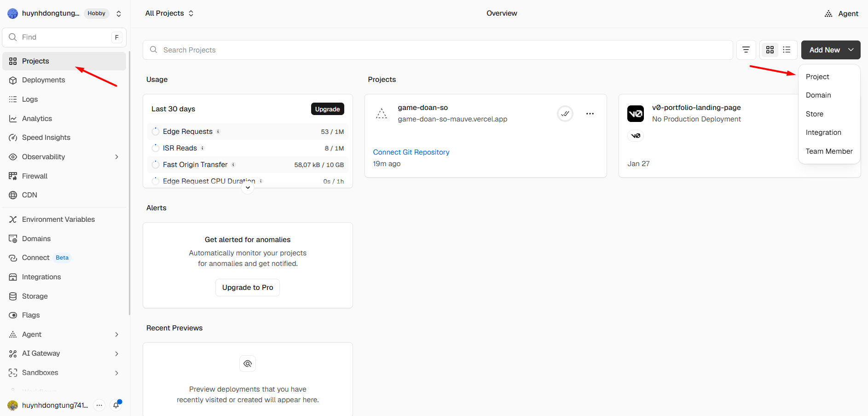
Task: Click the Search Projects input field
Action: click(438, 50)
